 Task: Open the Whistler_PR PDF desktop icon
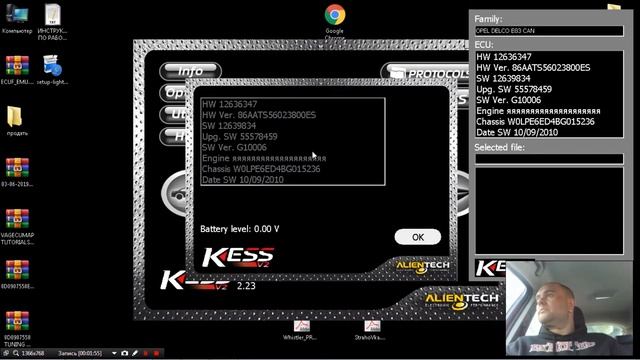(301, 330)
